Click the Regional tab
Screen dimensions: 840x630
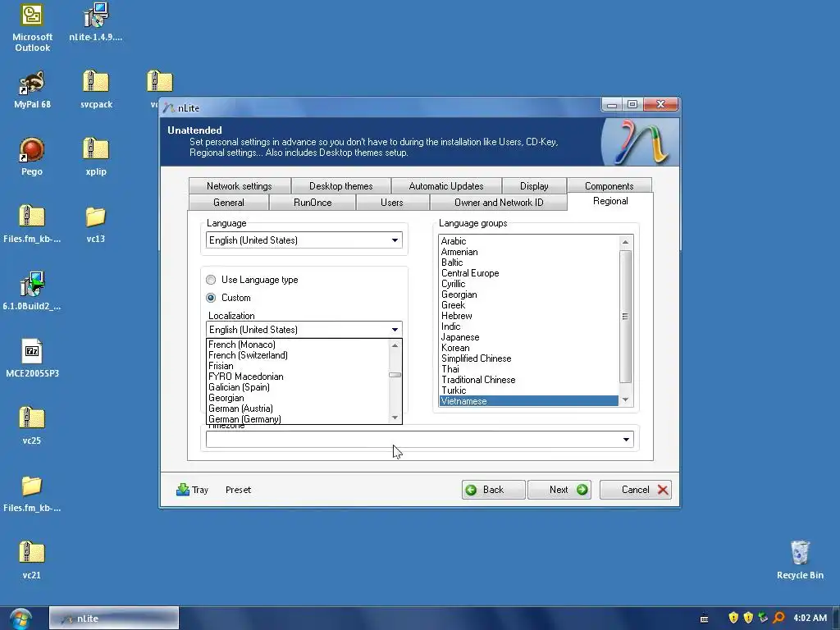tap(610, 201)
